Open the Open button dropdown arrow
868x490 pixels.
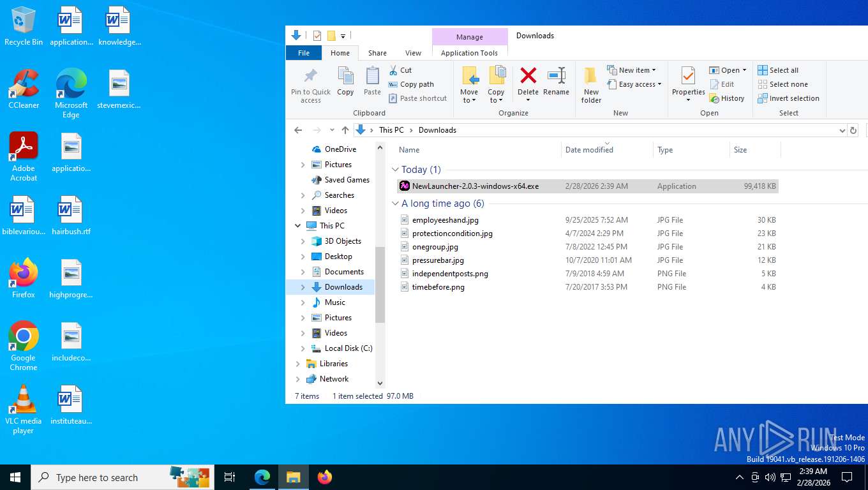pyautogui.click(x=744, y=70)
